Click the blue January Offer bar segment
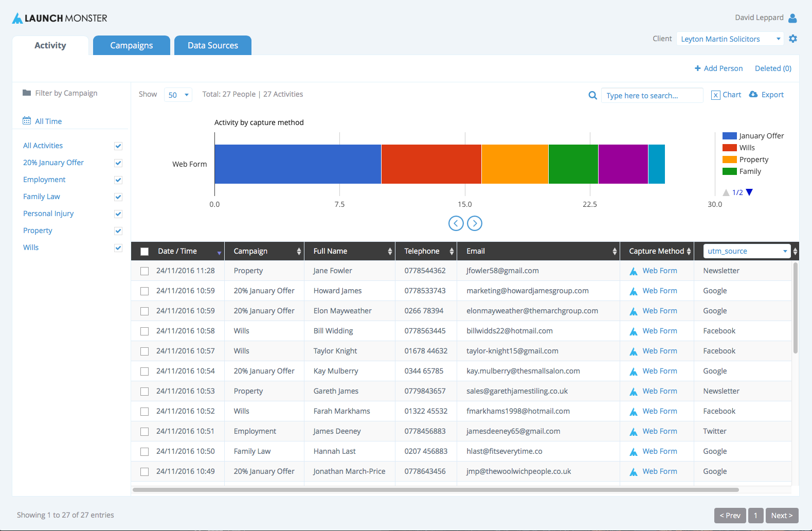Screen dimensions: 812x531 point(298,164)
